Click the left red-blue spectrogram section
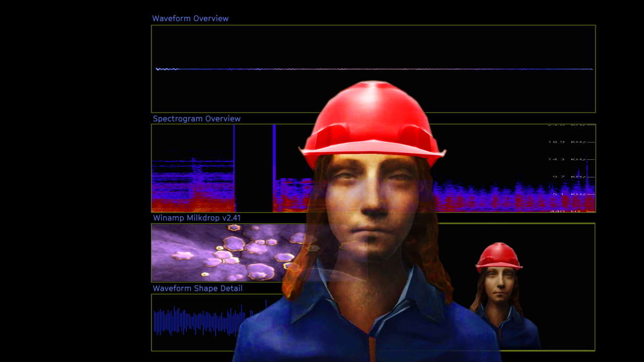The height and width of the screenshot is (362, 644). click(x=193, y=186)
